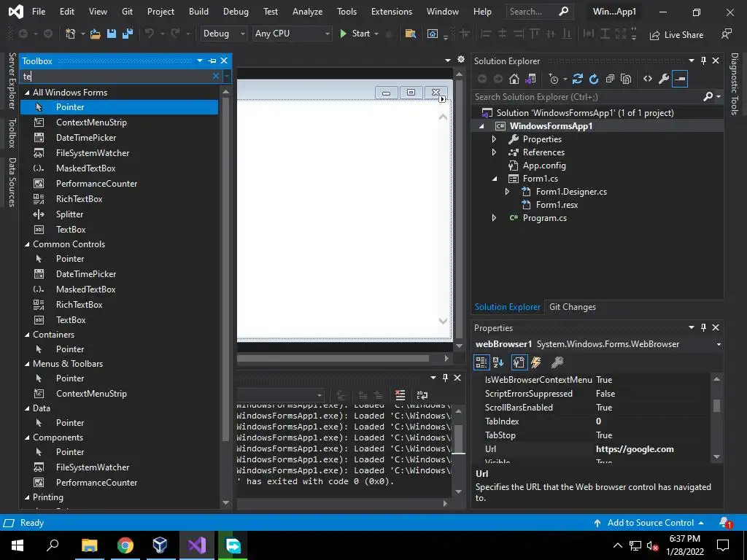Collapse Menus & Toolbars group

coord(27,363)
